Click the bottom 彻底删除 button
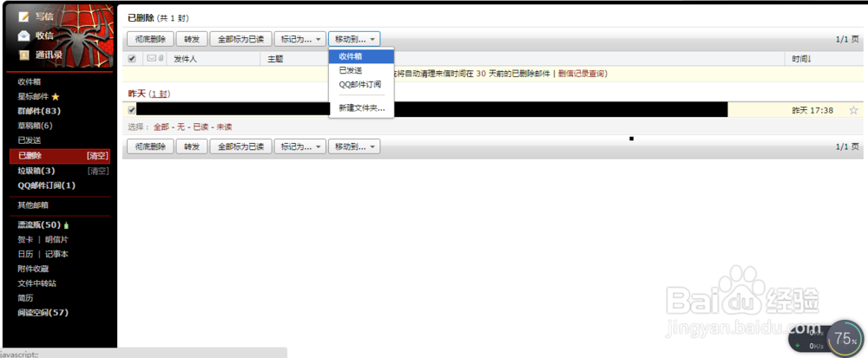The height and width of the screenshot is (358, 868). pyautogui.click(x=150, y=147)
